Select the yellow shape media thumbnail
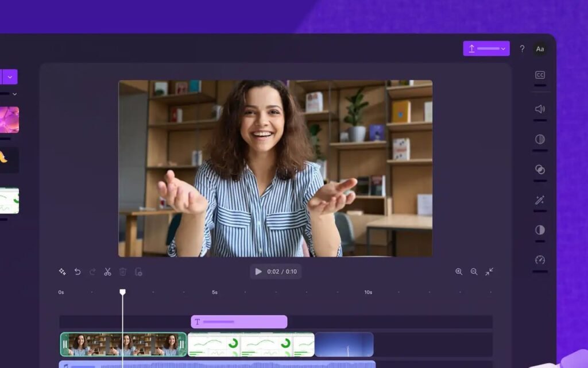The image size is (588, 368). [x=9, y=160]
